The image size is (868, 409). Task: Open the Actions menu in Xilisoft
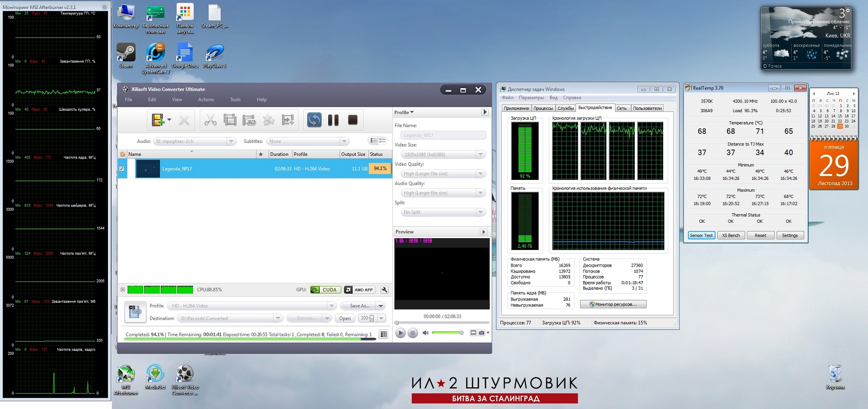206,99
